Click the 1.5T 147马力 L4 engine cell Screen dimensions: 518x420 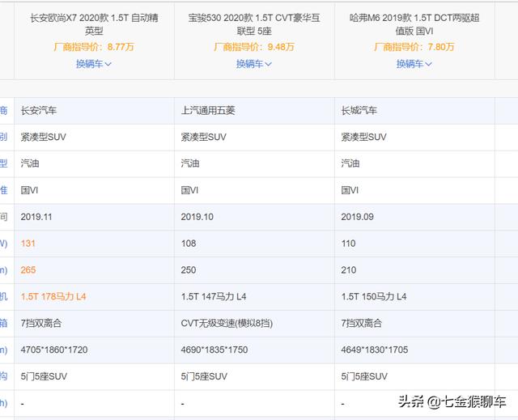(254, 297)
